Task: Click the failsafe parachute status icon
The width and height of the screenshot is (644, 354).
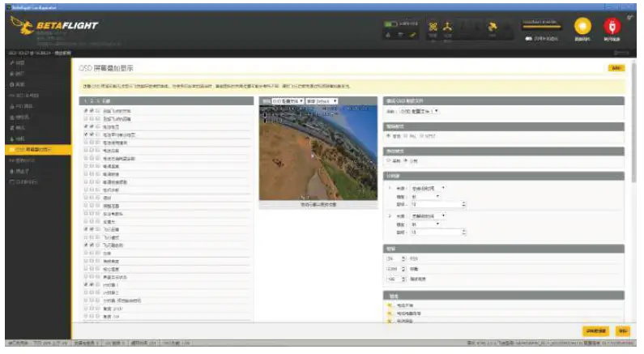Action: point(401,36)
